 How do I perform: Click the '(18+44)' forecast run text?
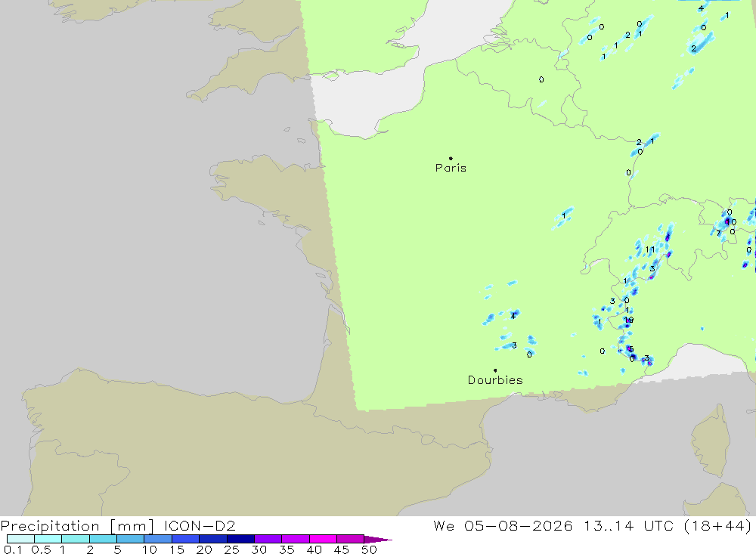[x=717, y=525]
